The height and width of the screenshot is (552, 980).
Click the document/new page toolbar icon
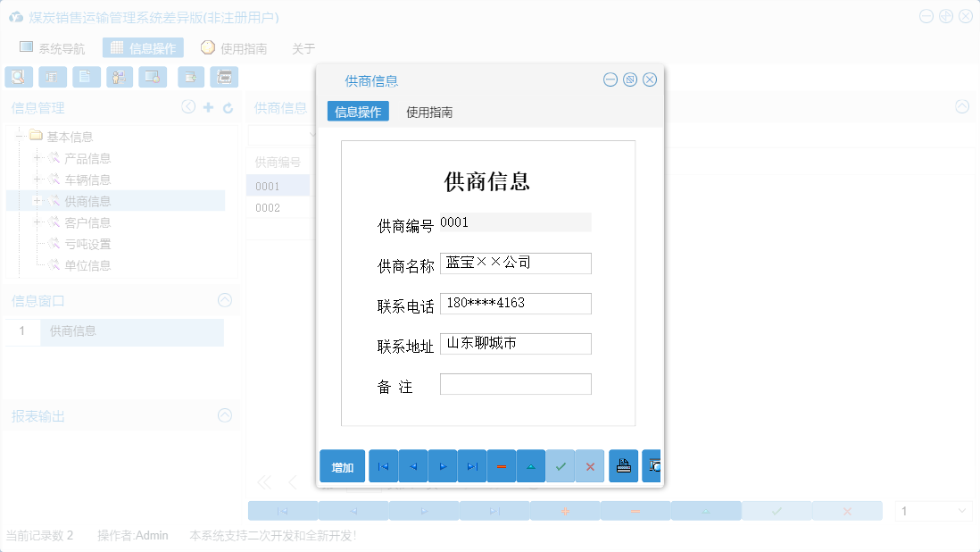85,77
